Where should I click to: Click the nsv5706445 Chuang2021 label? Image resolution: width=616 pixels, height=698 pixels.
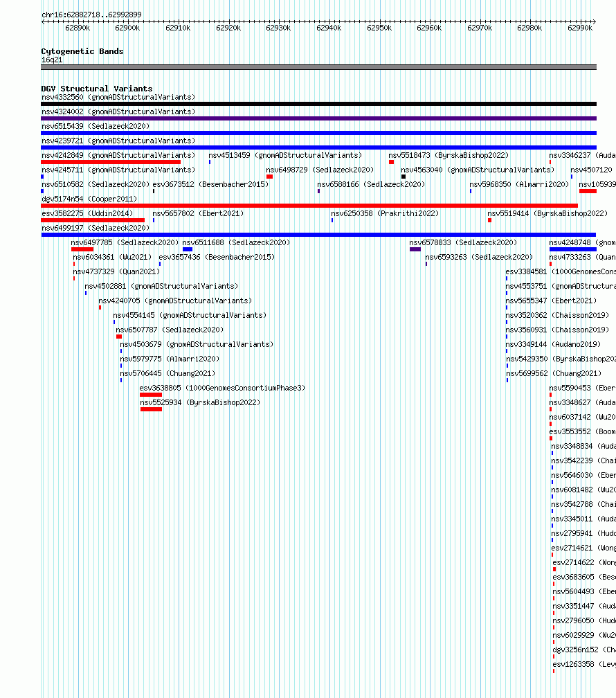(167, 373)
